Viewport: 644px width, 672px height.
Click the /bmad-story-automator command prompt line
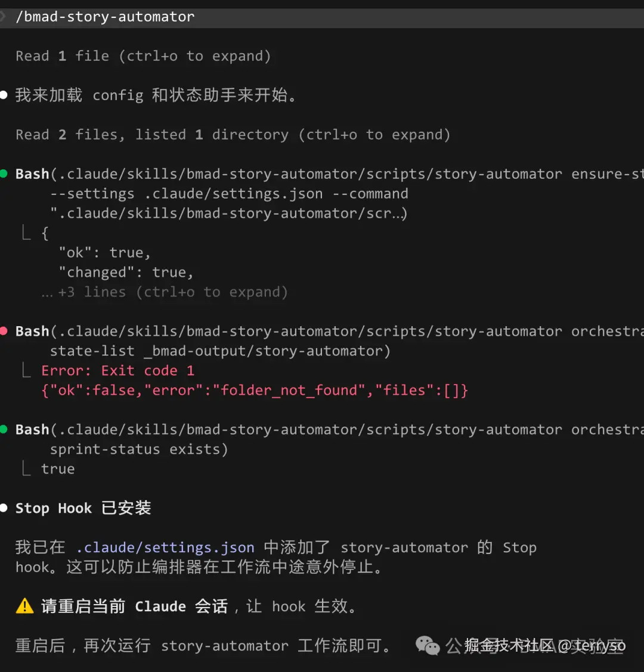coord(321,17)
